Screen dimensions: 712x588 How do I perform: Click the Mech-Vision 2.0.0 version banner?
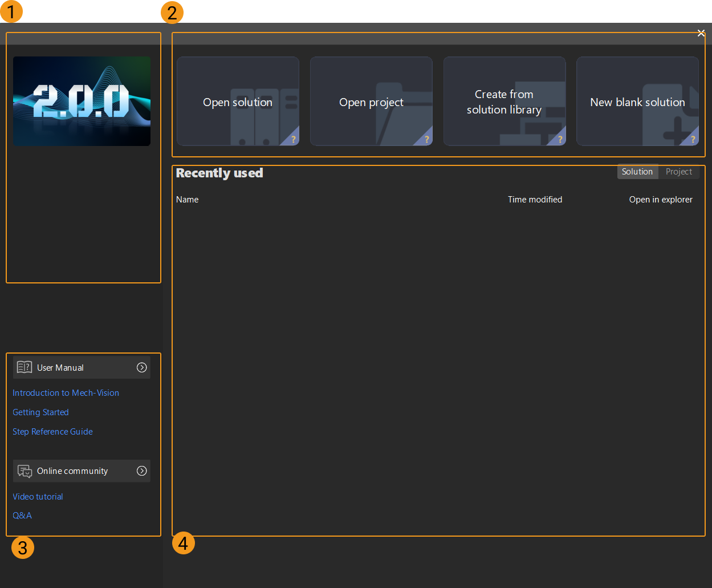82,101
